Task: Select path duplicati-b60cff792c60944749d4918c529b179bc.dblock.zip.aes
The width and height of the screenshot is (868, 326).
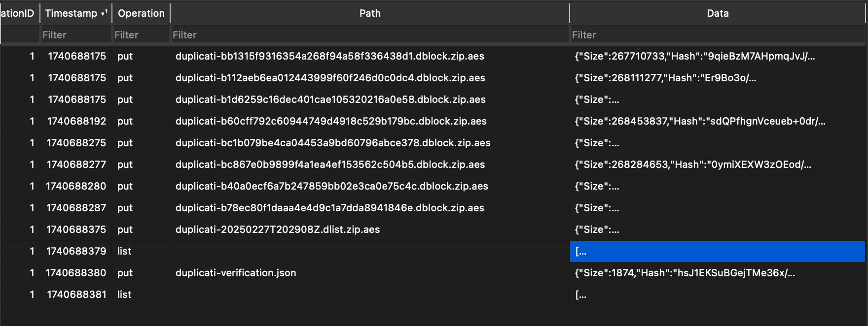Action: click(x=331, y=121)
